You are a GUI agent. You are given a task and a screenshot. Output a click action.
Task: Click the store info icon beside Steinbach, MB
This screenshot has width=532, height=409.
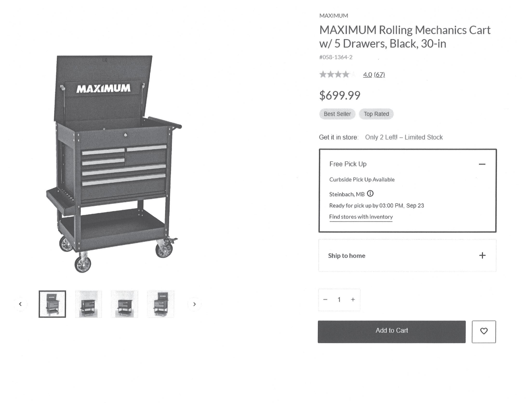coord(370,194)
